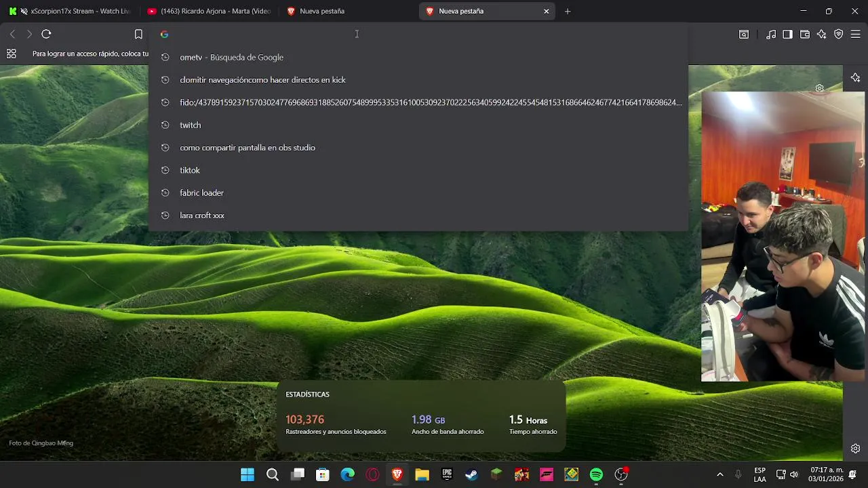The height and width of the screenshot is (488, 868).
Task: Reload the page with the refresh button
Action: click(x=46, y=34)
